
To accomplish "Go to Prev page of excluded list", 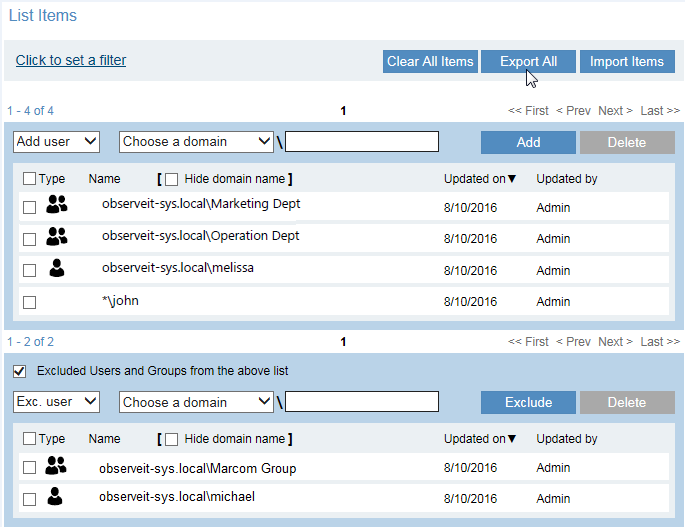I will point(573,342).
